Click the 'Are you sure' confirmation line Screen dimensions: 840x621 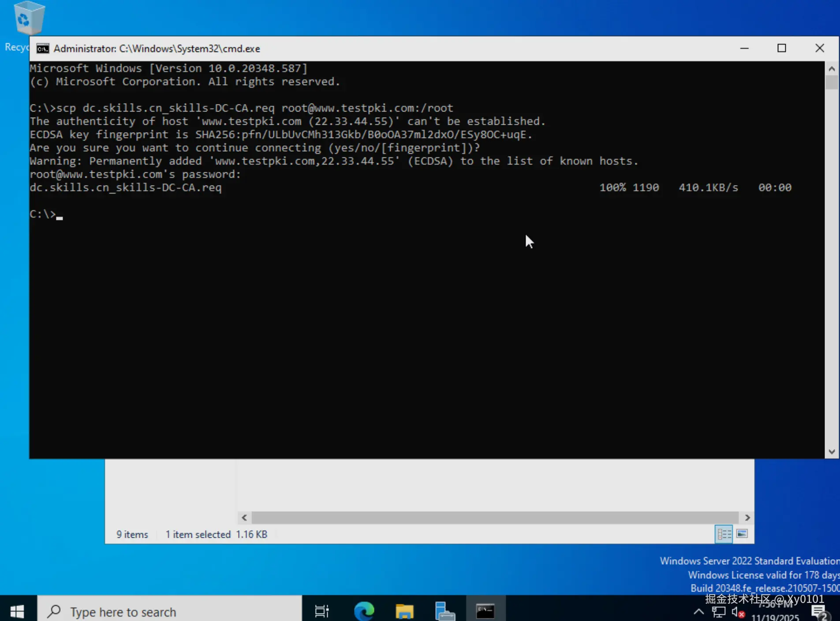255,148
